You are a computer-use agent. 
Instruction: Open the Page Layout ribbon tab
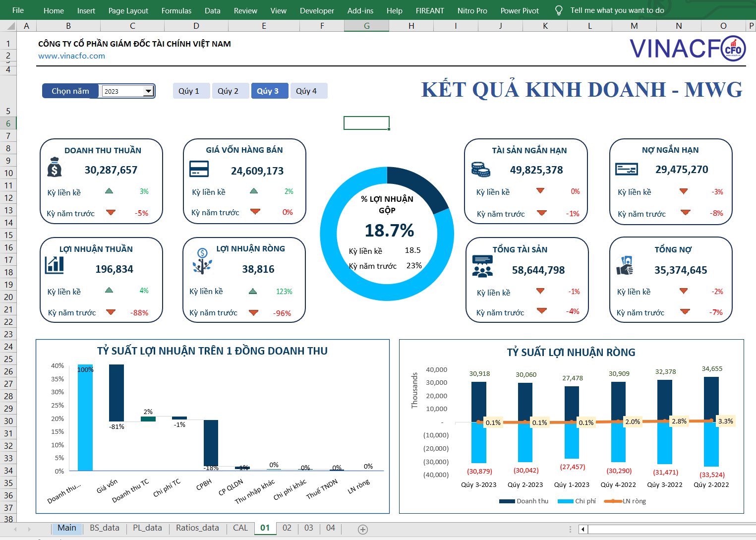click(x=128, y=10)
